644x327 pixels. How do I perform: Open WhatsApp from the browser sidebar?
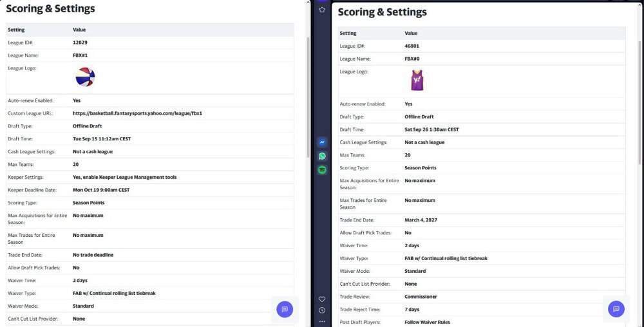pyautogui.click(x=322, y=156)
